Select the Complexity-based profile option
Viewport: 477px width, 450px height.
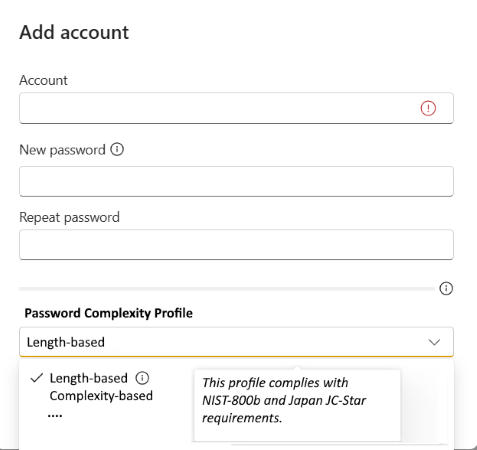pyautogui.click(x=101, y=396)
